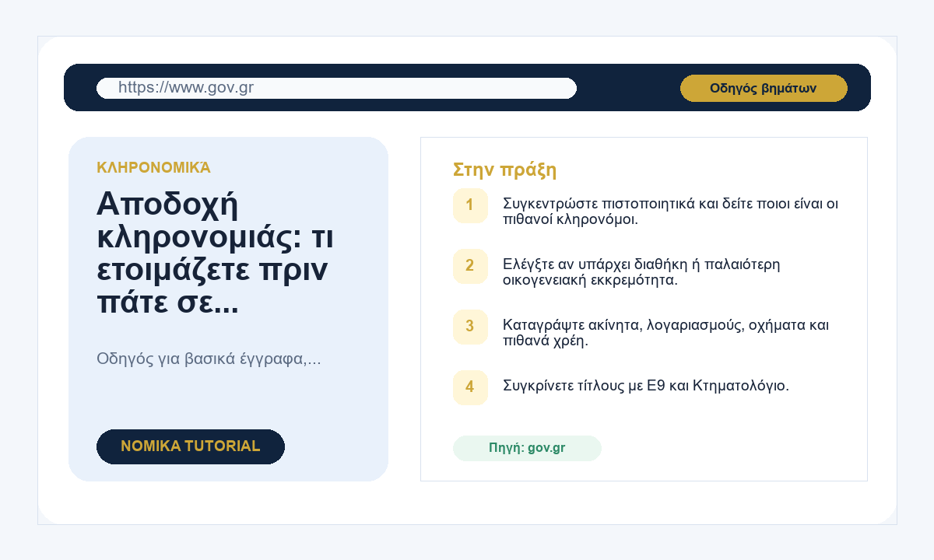Select text Καταγράψτε ακίνητα, λογαριασμούς
934x560 pixels.
[623, 325]
